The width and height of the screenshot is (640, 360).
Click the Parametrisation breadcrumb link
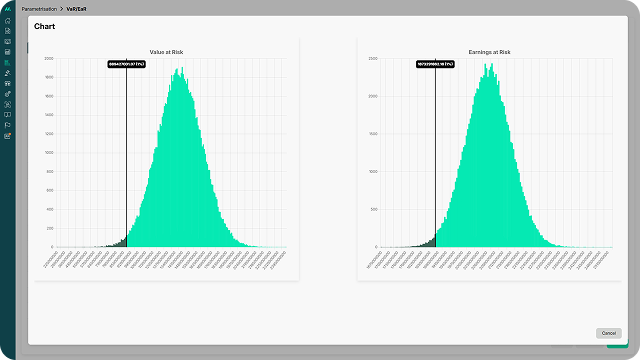tap(39, 9)
